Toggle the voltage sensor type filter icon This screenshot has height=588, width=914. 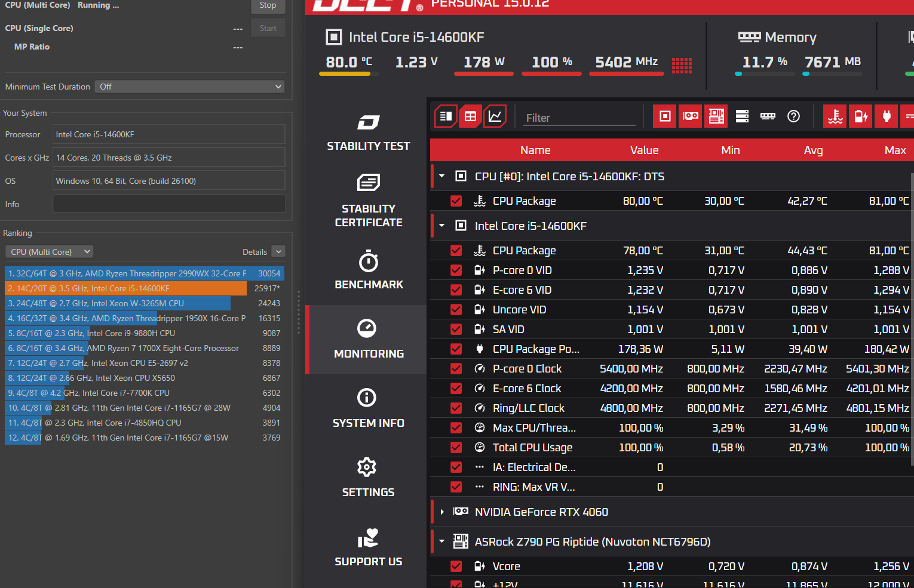click(x=861, y=116)
